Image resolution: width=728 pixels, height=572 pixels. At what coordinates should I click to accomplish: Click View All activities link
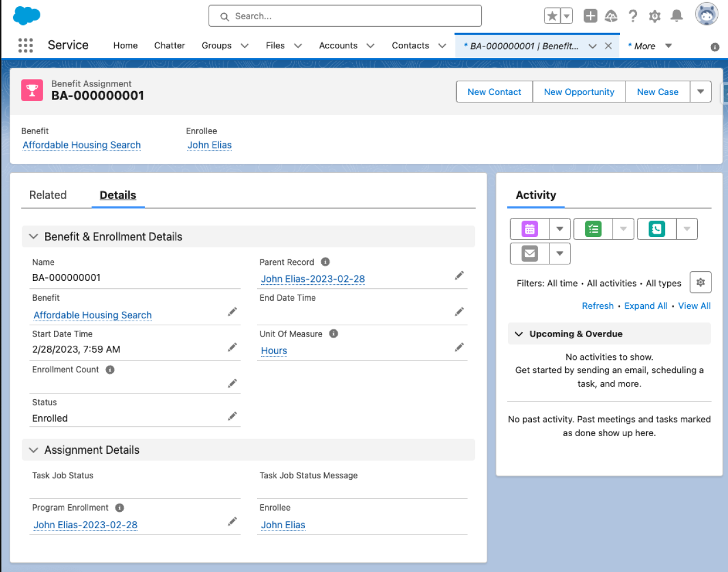[x=694, y=306]
